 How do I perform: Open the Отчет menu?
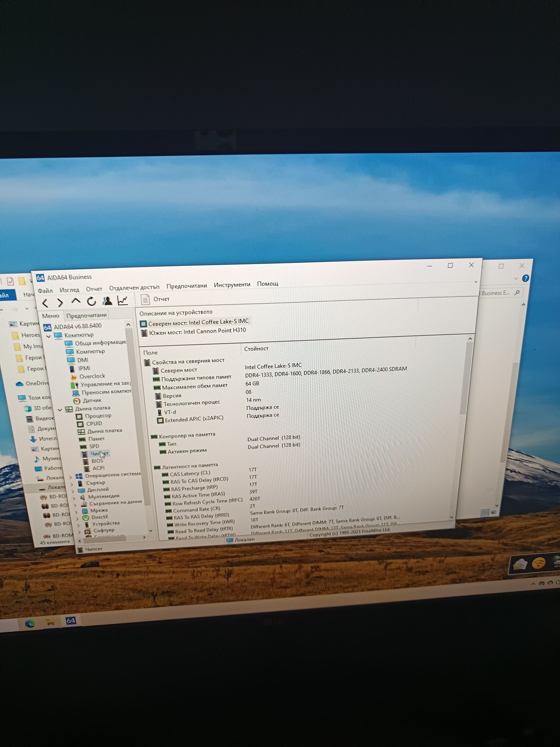[94, 289]
